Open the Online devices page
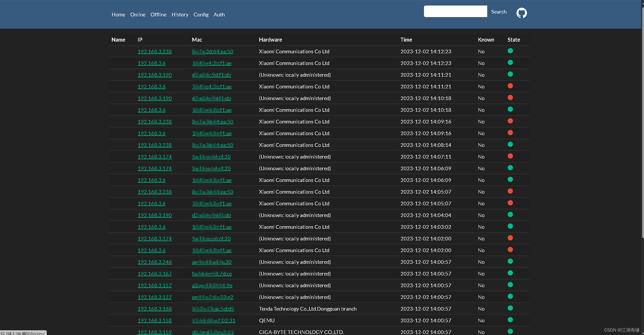644x335 pixels. pos(138,15)
